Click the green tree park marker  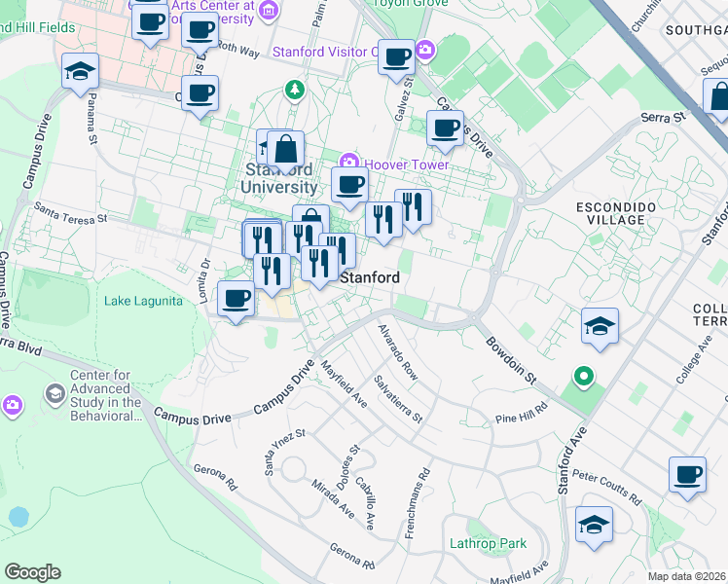(295, 91)
